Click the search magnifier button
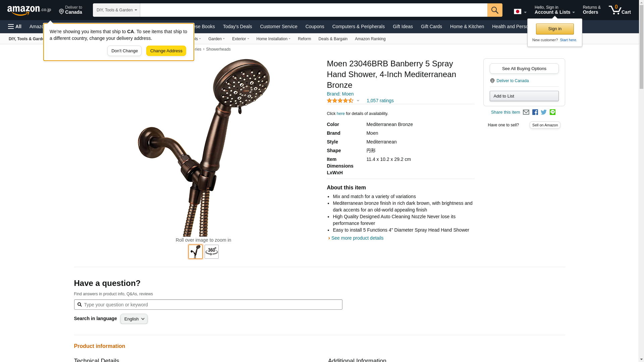Image resolution: width=644 pixels, height=362 pixels. (495, 10)
